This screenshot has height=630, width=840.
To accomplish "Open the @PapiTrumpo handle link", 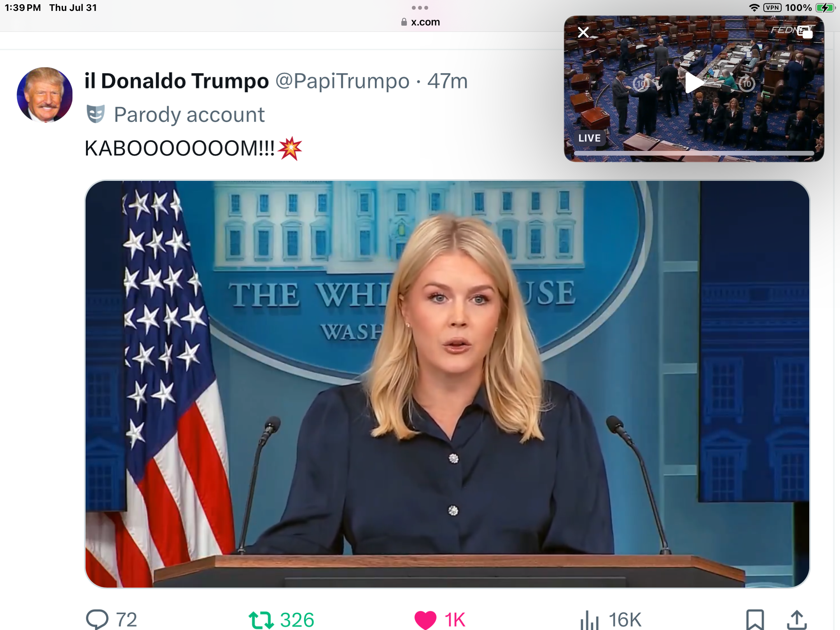I will click(343, 81).
